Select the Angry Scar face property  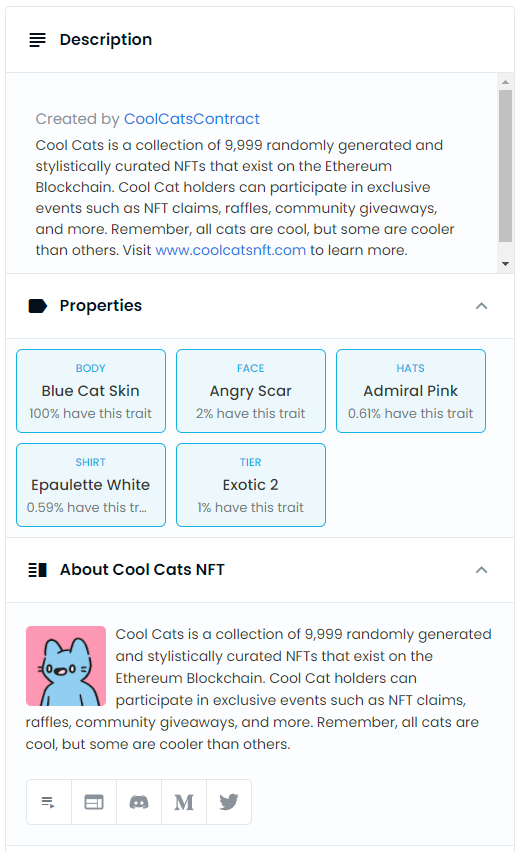point(251,391)
